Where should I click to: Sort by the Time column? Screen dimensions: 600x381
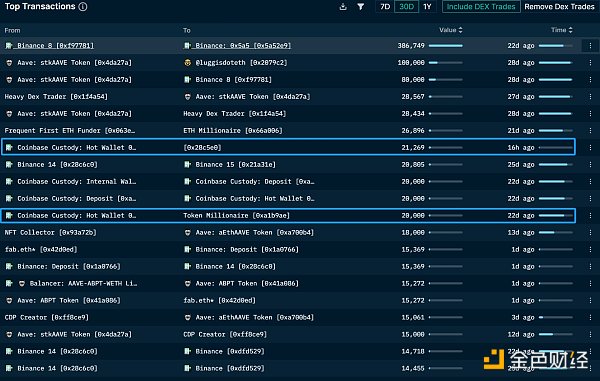pyautogui.click(x=562, y=30)
